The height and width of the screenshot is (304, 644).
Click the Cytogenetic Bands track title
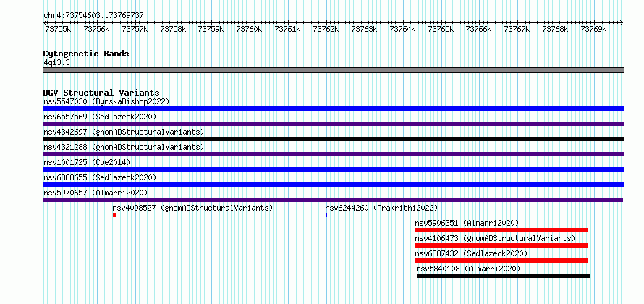[x=86, y=54]
